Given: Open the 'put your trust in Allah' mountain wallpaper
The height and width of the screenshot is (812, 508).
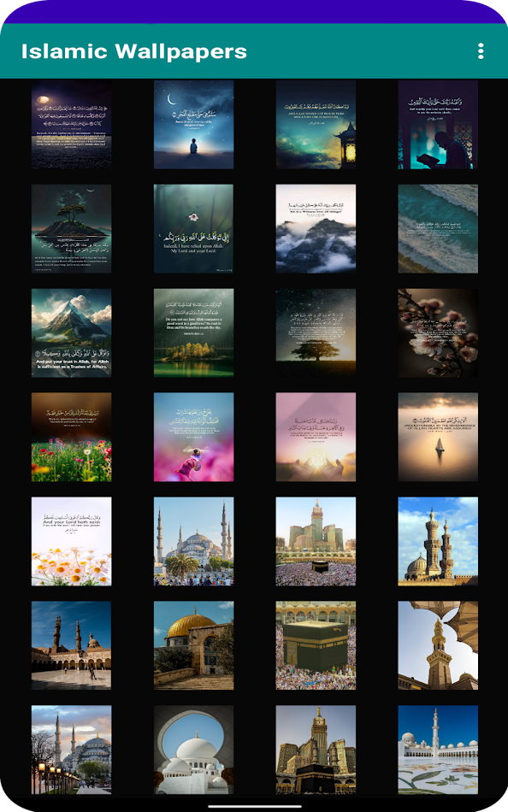Looking at the screenshot, I should click(x=72, y=333).
